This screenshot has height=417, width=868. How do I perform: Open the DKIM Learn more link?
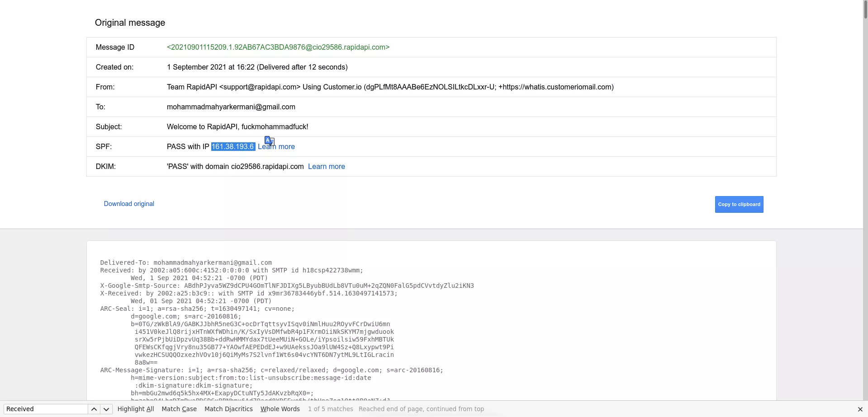pos(327,167)
